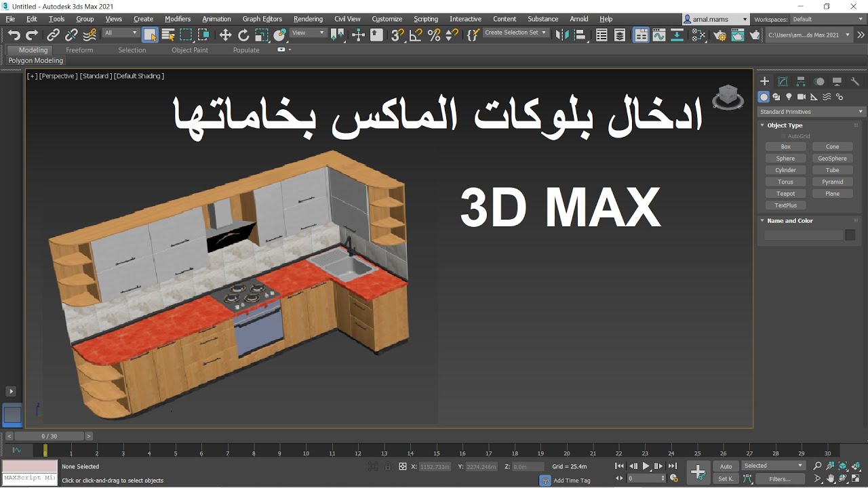Image resolution: width=868 pixels, height=488 pixels.
Task: Click the Align tool icon
Action: coord(580,35)
